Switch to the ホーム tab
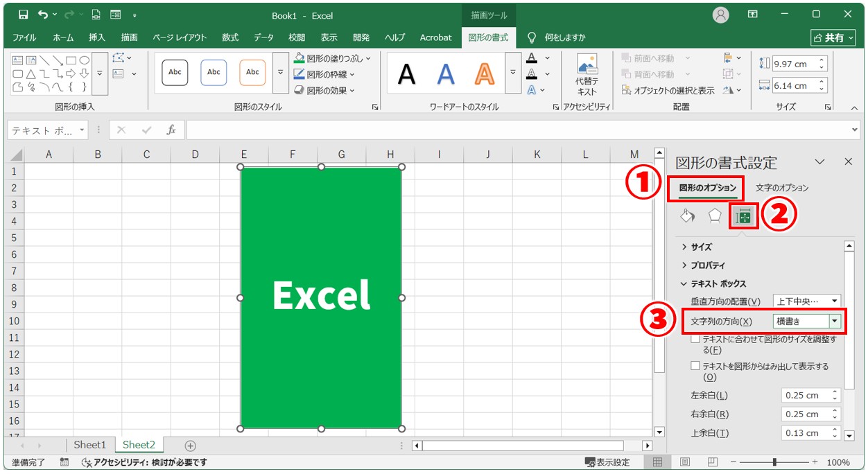The width and height of the screenshot is (868, 474). click(64, 37)
